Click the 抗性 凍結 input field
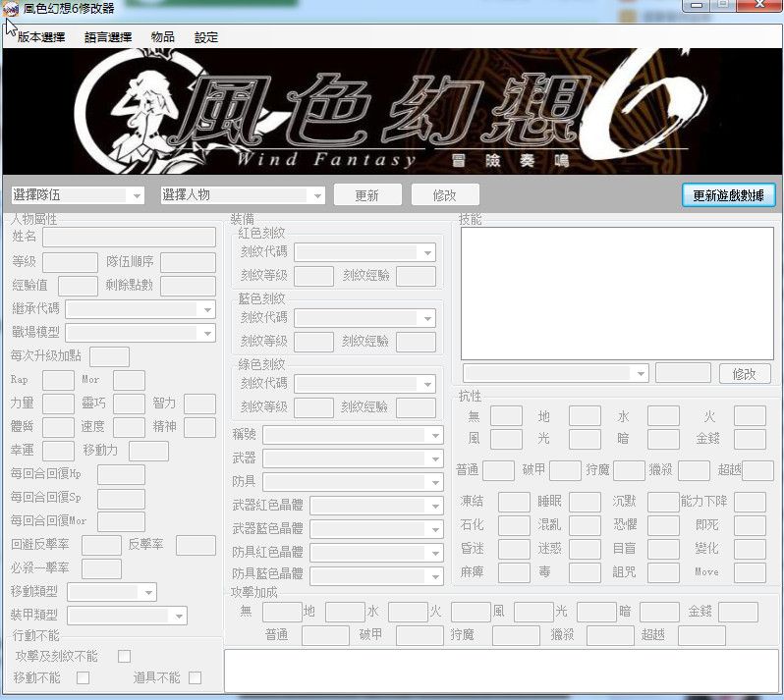 tap(514, 502)
